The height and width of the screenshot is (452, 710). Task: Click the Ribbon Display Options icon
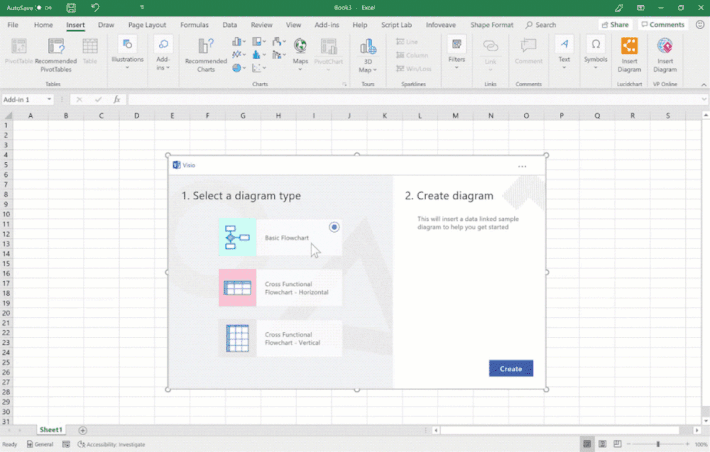pyautogui.click(x=640, y=8)
